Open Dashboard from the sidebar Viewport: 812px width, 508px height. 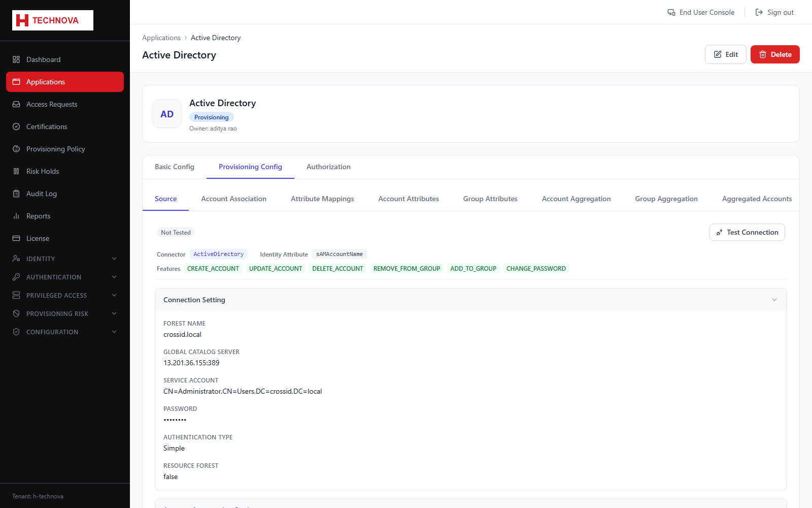pyautogui.click(x=65, y=59)
